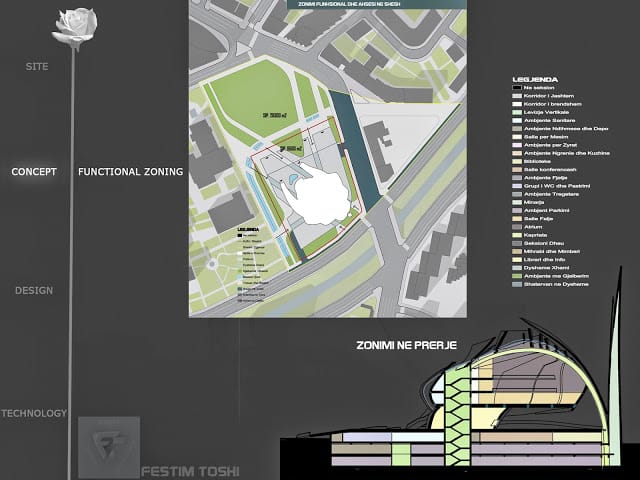This screenshot has height=480, width=640.
Task: Click the F logo emblem thumbnail
Action: tap(109, 447)
